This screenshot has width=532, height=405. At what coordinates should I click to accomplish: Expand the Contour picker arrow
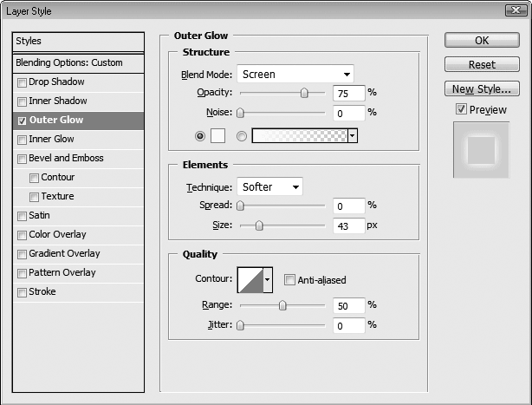pos(268,280)
